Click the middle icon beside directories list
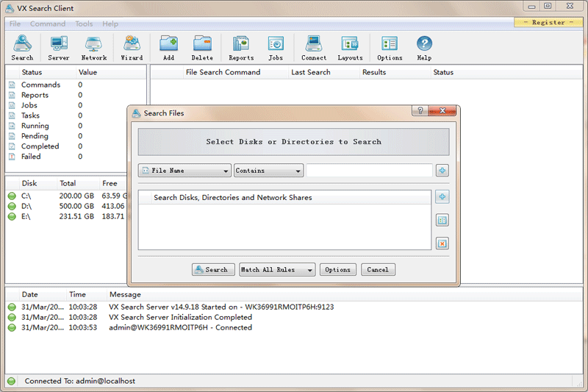Viewport: 588px width, 392px height. click(442, 220)
